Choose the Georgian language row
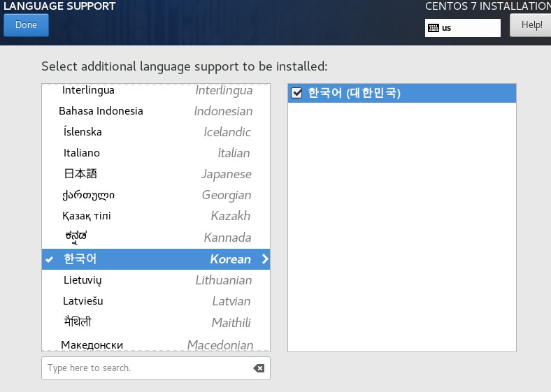 click(x=156, y=195)
